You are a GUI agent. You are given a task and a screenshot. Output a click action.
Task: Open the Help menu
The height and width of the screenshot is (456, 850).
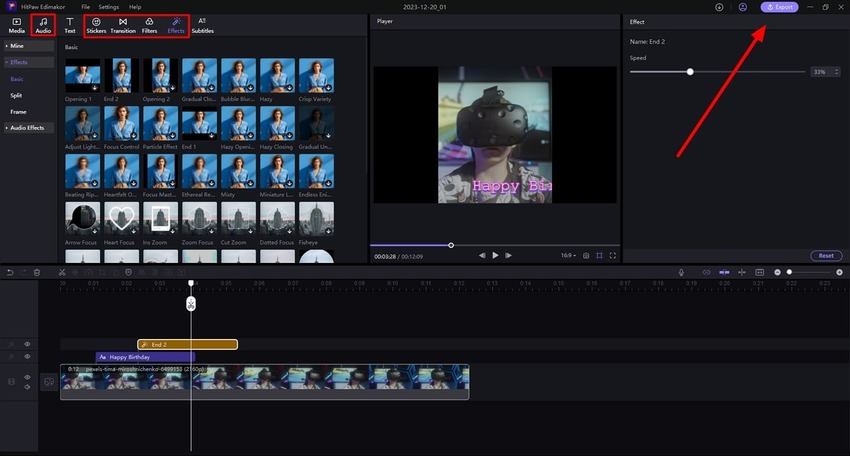[135, 7]
